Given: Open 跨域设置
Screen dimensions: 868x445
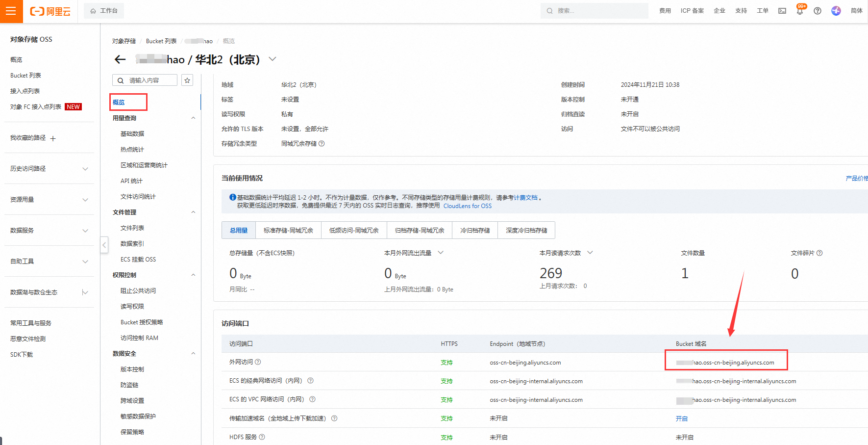Looking at the screenshot, I should tap(132, 401).
